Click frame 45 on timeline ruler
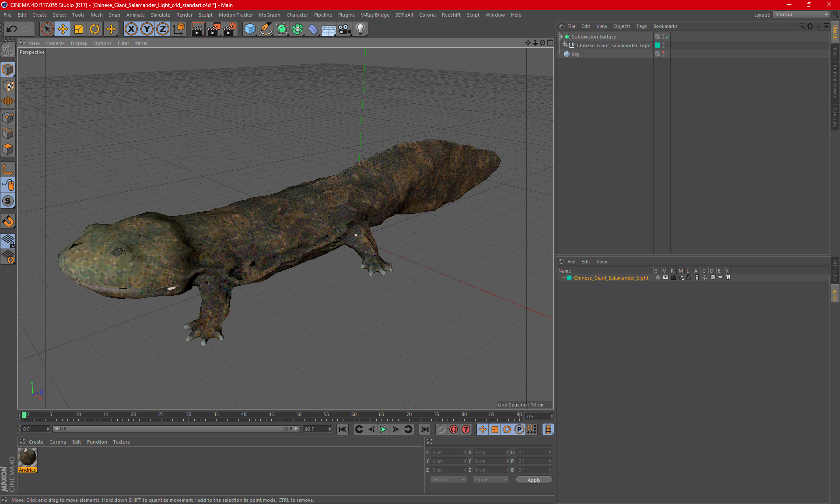 (271, 416)
